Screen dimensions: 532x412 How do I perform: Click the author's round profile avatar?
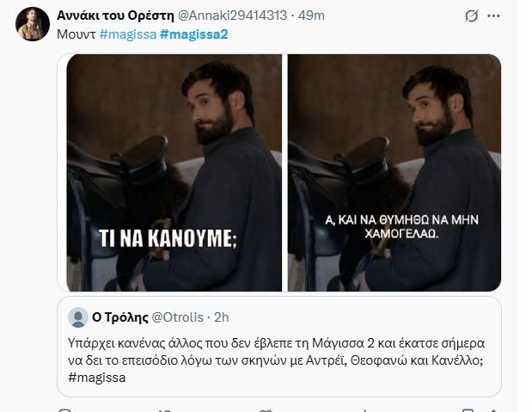click(33, 24)
